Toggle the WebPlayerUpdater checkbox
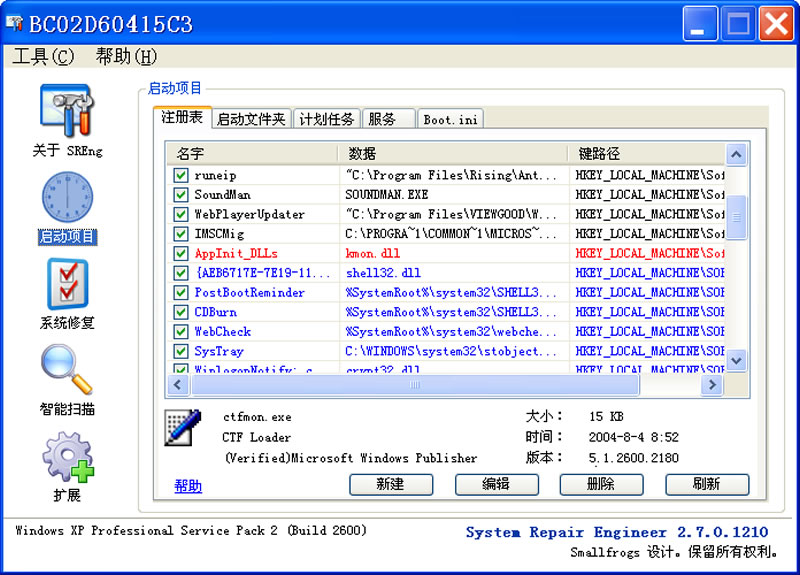Screen dimensions: 800x575 click(x=181, y=214)
